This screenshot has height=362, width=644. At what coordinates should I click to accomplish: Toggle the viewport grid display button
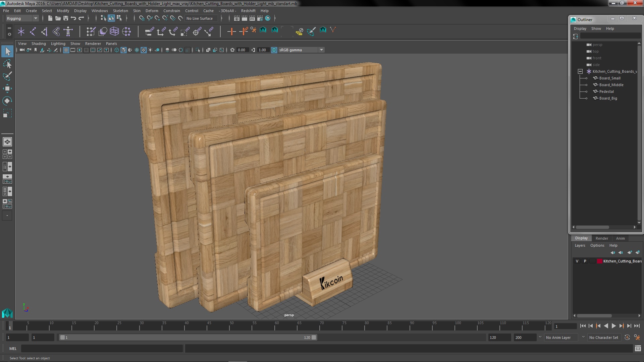[x=66, y=50]
